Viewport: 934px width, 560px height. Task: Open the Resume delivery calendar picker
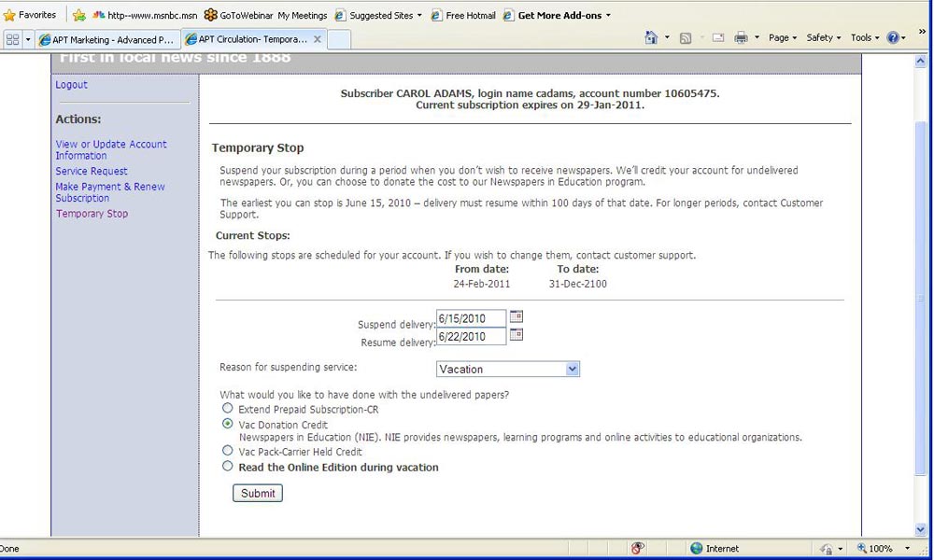click(517, 335)
